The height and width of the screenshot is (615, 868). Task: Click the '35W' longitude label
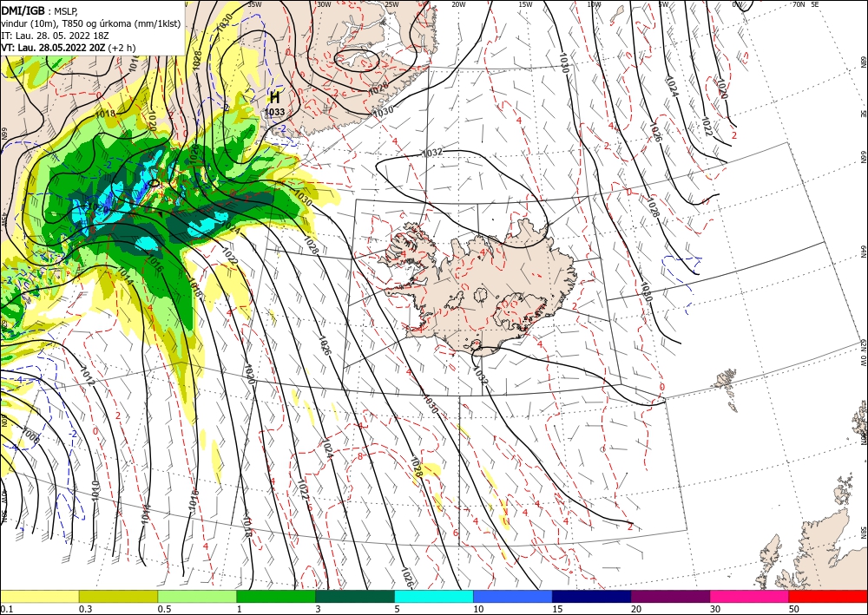tap(254, 4)
